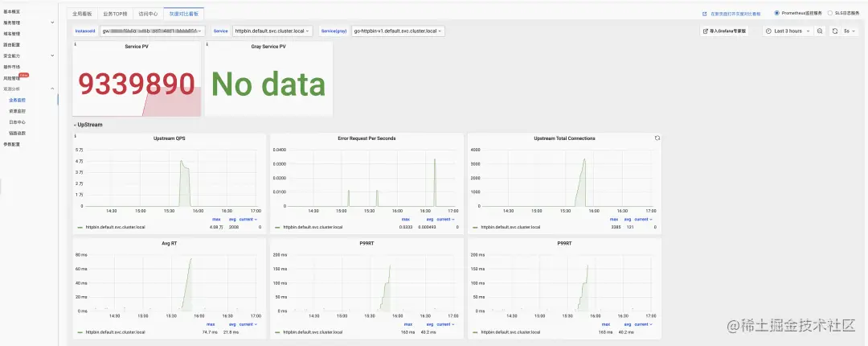
Task: Open the Service(gray) dropdown go-httpbin-v1
Action: tap(398, 31)
